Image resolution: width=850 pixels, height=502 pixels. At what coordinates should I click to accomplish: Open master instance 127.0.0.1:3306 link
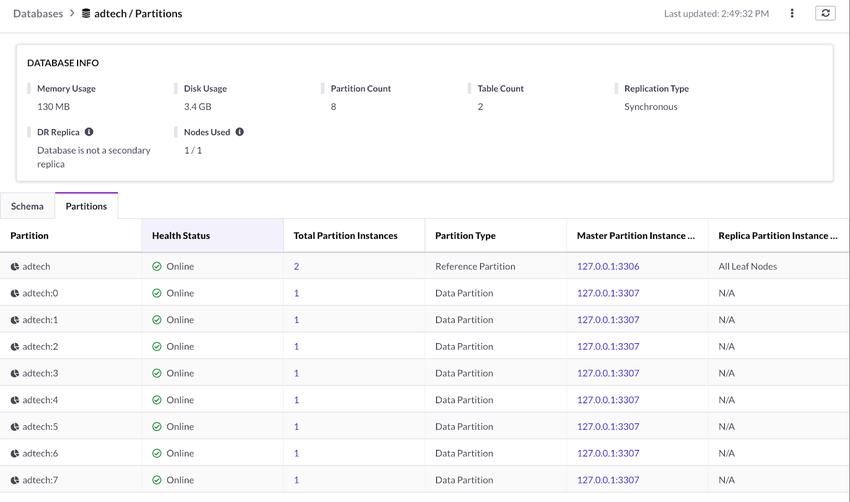tap(608, 267)
